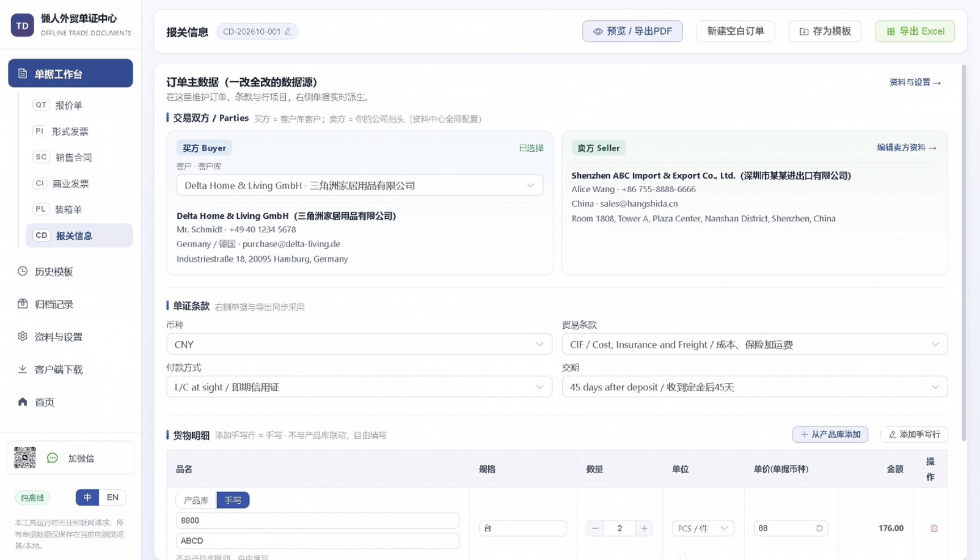Image resolution: width=980 pixels, height=560 pixels.
Task: Click PI badge for 形式发票
Action: (x=39, y=131)
